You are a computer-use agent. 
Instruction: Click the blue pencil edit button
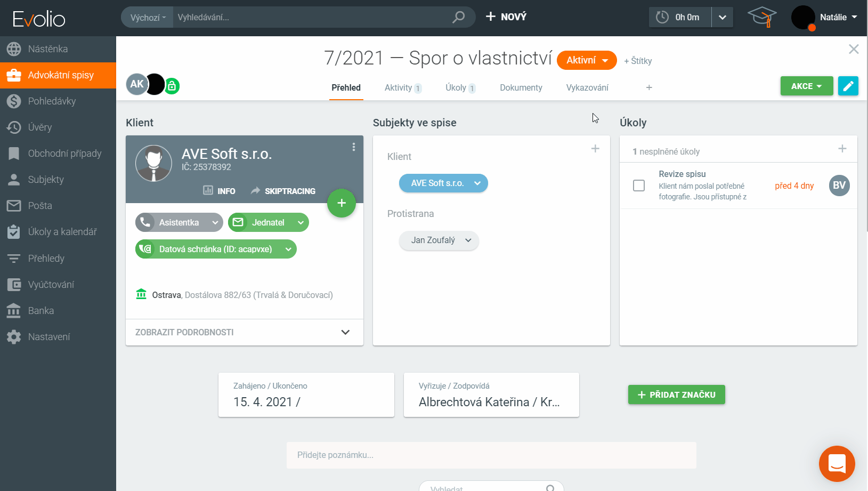click(x=848, y=86)
